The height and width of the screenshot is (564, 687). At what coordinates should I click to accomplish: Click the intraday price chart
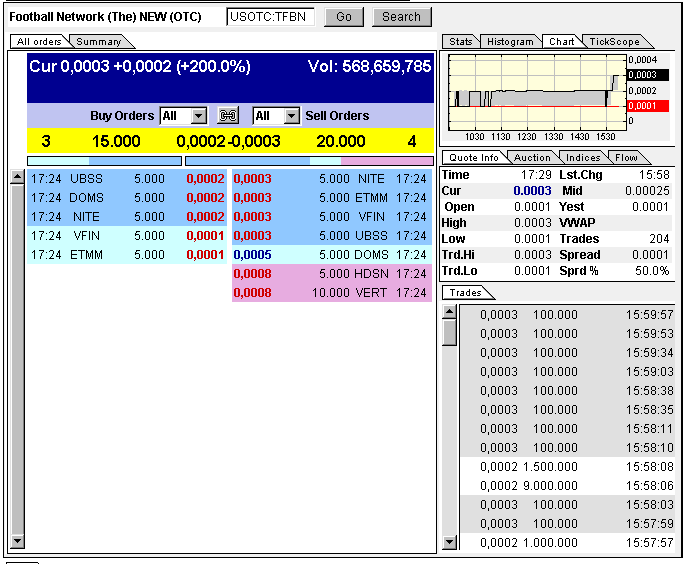click(537, 90)
